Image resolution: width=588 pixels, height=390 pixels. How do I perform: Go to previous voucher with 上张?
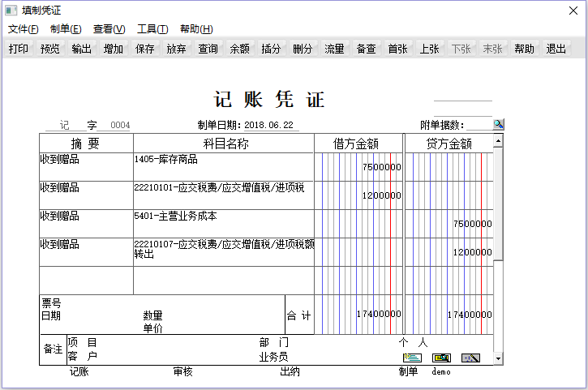click(x=429, y=49)
